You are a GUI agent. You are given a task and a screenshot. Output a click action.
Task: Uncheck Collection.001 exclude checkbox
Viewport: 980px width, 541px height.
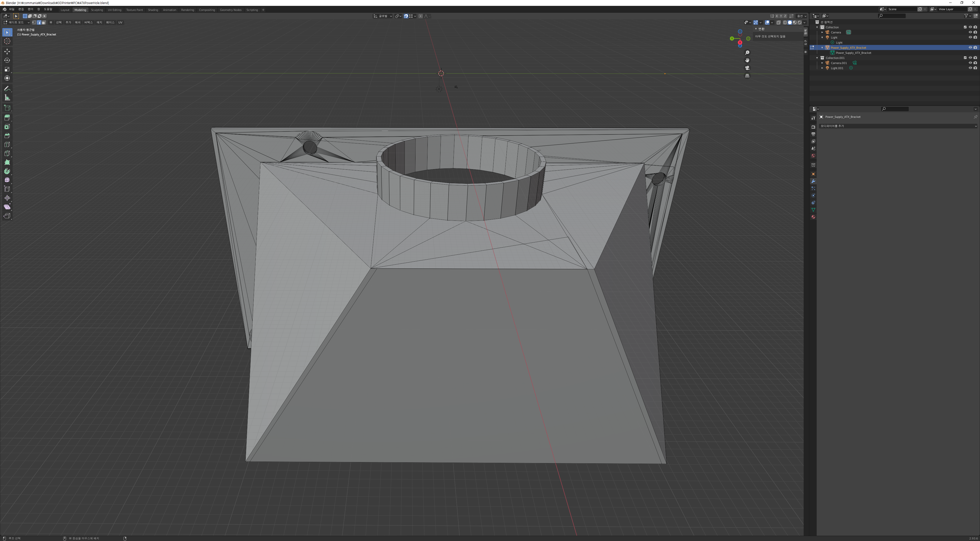point(965,58)
